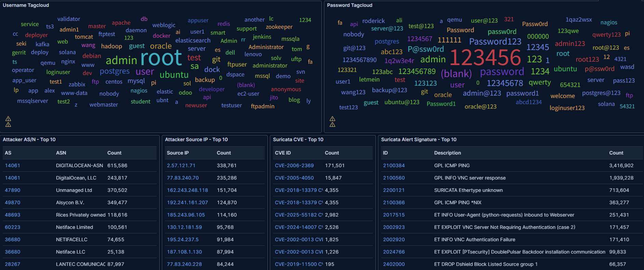Sort Suricata CVE table by CVE ID
644x270 pixels.
point(282,153)
